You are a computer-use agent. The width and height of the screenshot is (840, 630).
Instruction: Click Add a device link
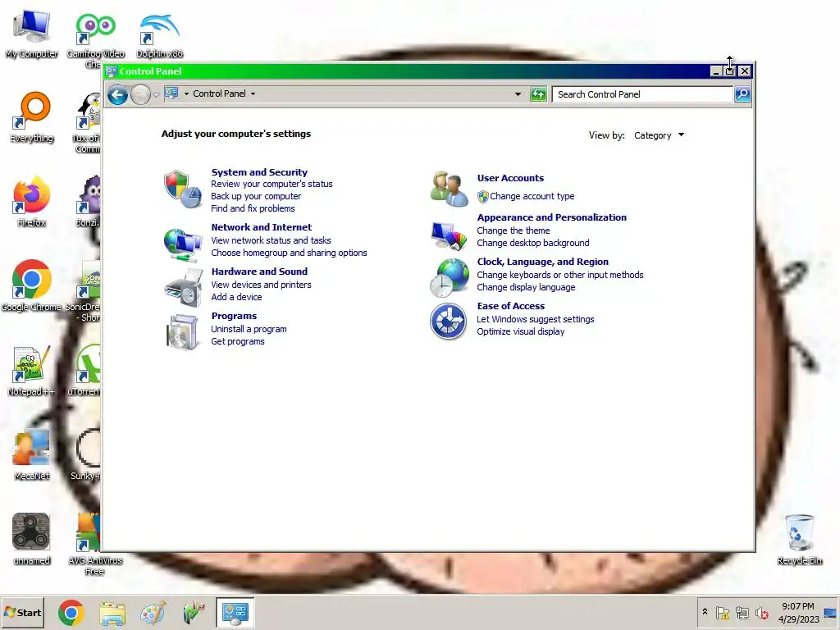coord(236,297)
